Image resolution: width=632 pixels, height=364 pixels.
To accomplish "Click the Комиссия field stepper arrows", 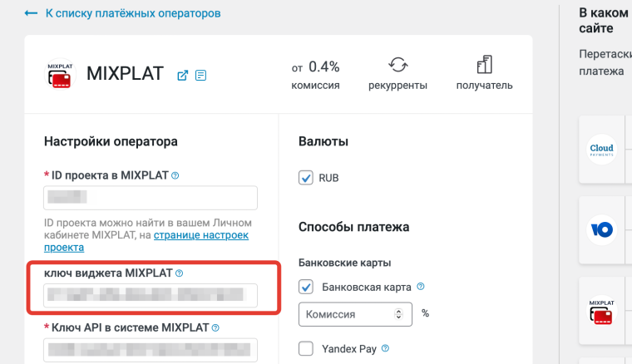I will (399, 314).
